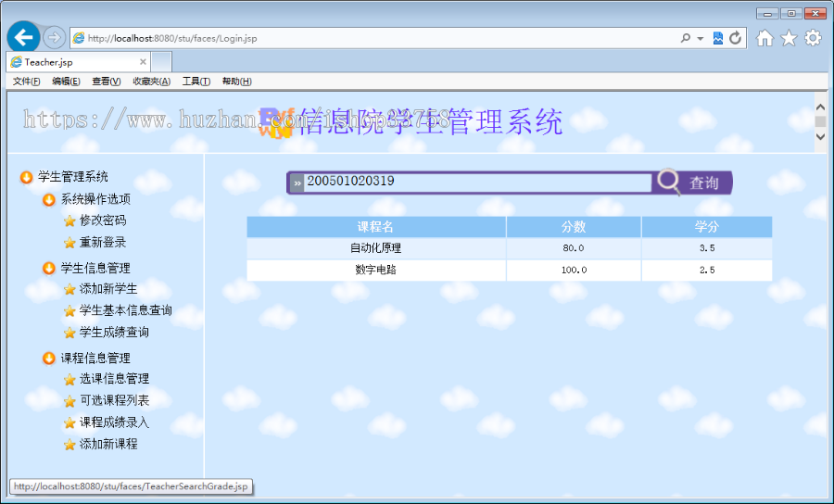Select the 自动化原理 course cell

(x=376, y=248)
